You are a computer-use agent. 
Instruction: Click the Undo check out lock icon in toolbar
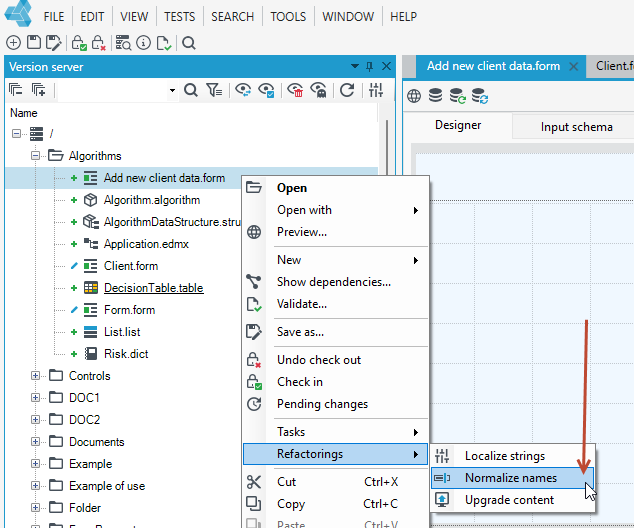(98, 42)
